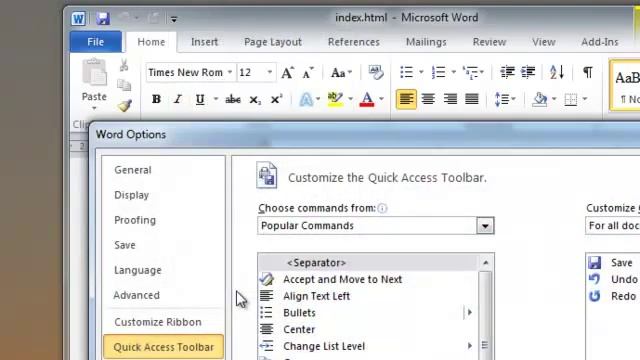
Task: Select Customize Ribbon in Word Options
Action: [x=158, y=322]
